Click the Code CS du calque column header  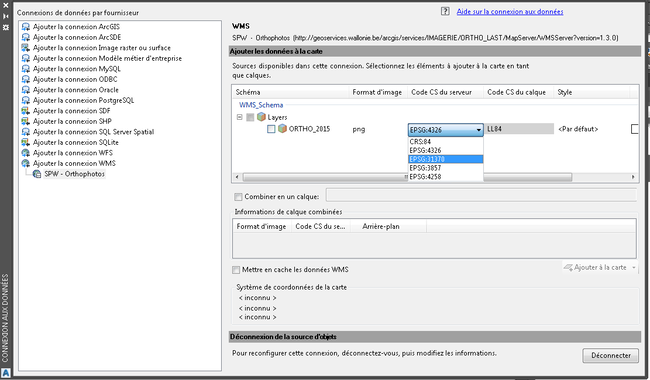click(x=519, y=92)
